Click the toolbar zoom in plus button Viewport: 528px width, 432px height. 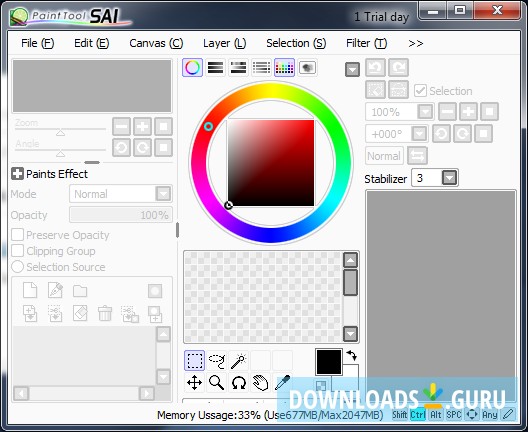pos(468,111)
